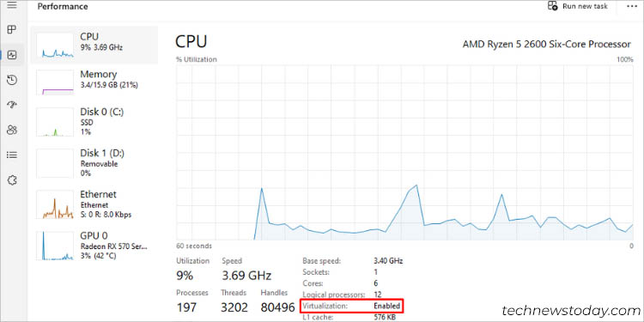Viewport: 644px width, 322px height.
Task: Click the AMD Ryzen 5 2600 processor name
Action: point(547,44)
